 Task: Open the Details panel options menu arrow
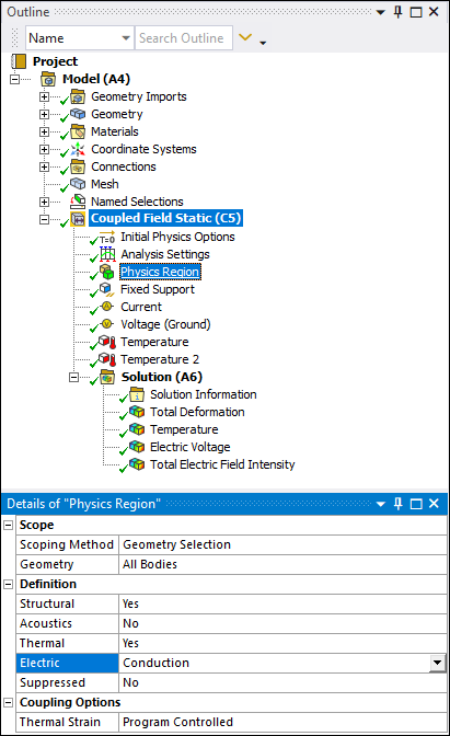[x=381, y=504]
